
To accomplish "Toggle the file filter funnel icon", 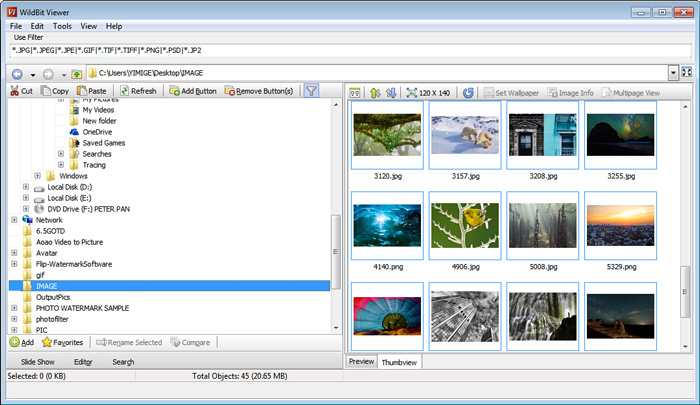I will tap(311, 91).
